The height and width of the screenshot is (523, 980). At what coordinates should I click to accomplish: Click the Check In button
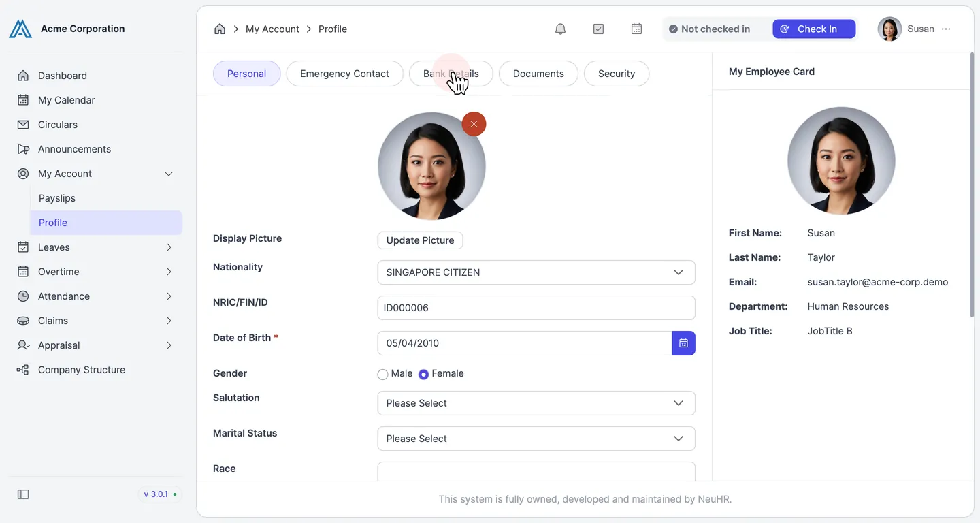click(x=814, y=29)
